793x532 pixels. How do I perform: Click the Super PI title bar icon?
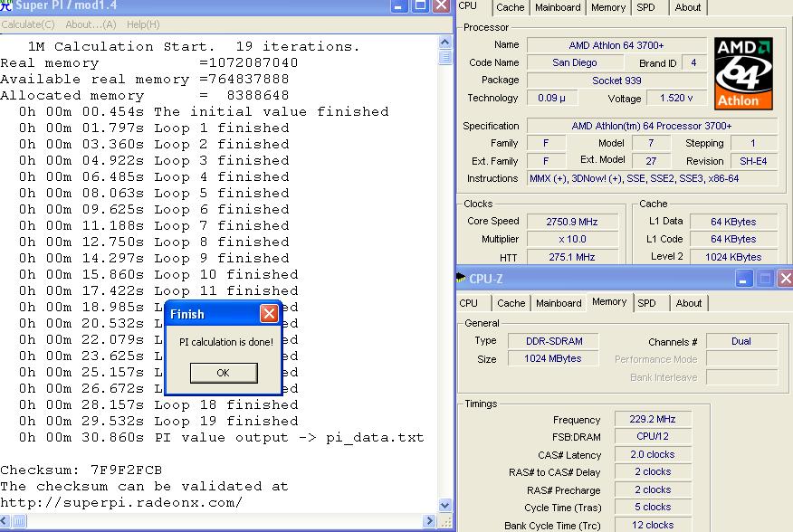click(x=6, y=5)
